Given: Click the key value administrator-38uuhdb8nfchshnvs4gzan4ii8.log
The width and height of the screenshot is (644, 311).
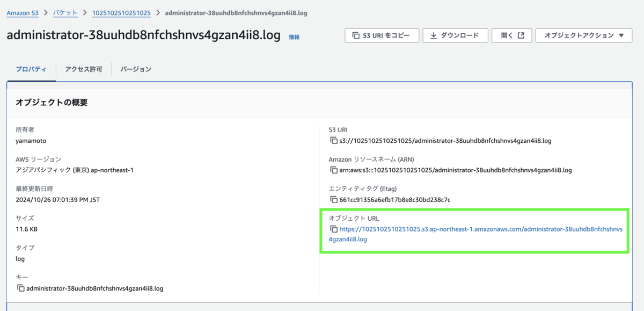Looking at the screenshot, I should (x=94, y=288).
